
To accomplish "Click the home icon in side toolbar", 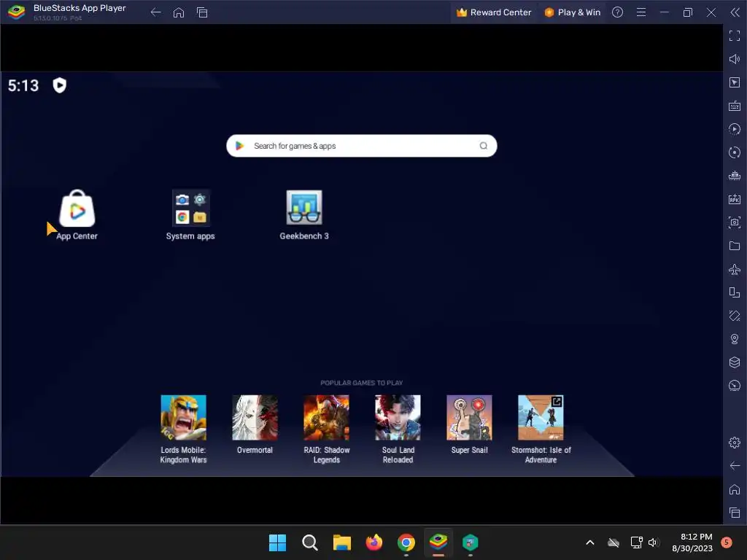I will coord(735,489).
